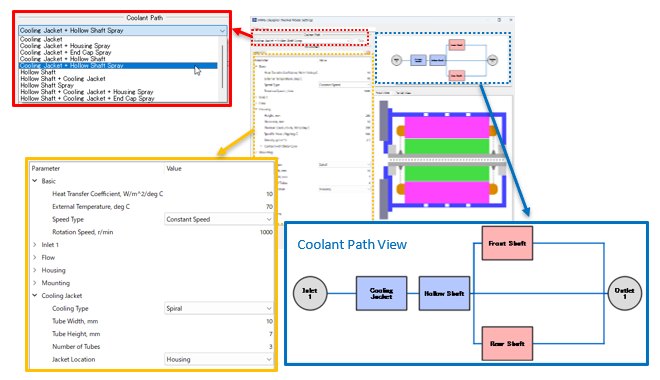Edit the Rotation Speed value field
This screenshot has height=380, width=660.
[218, 232]
